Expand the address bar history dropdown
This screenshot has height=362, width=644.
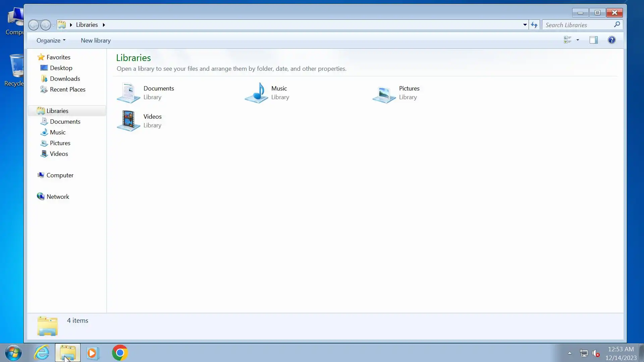525,25
